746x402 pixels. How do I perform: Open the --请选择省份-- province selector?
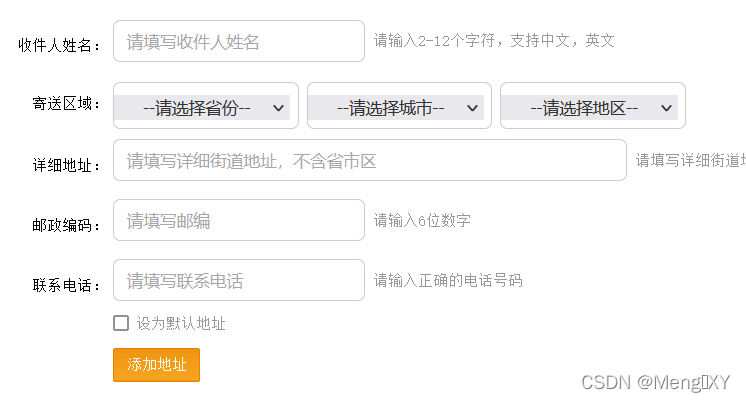click(x=206, y=106)
